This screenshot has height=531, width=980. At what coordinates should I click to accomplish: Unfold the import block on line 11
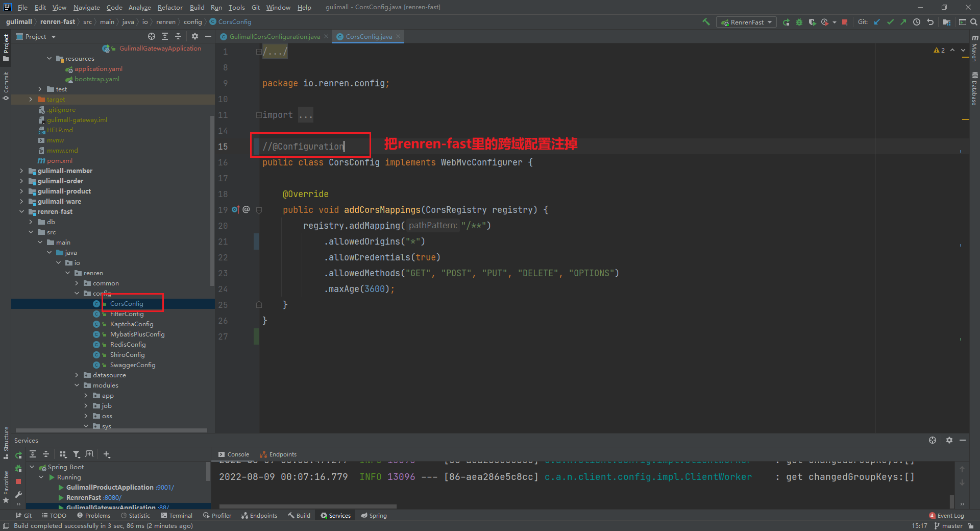tap(259, 115)
